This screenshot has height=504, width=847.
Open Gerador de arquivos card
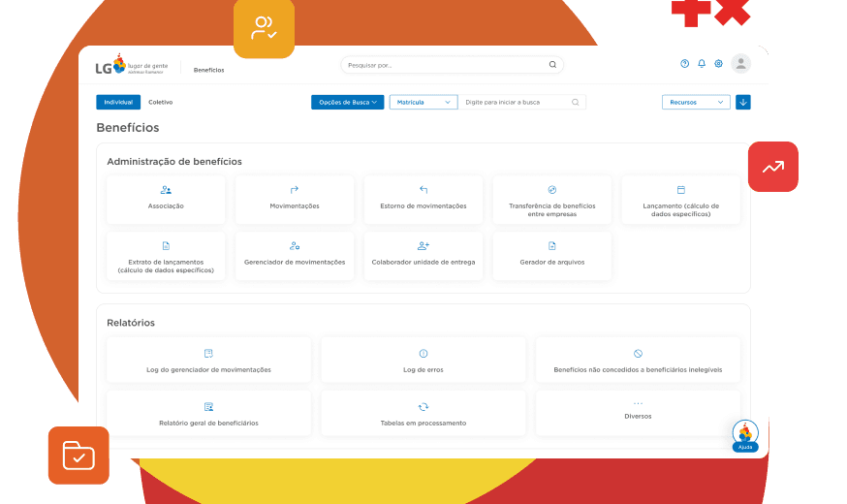click(551, 255)
